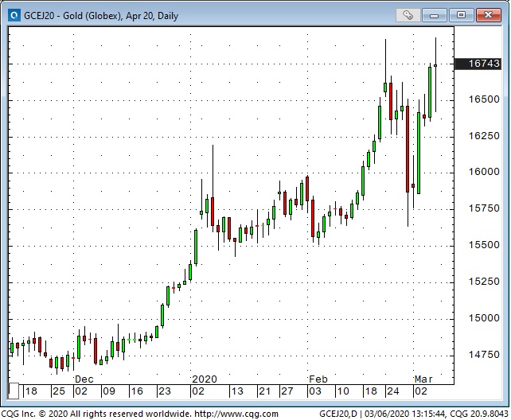Click the 14750 price axis label

point(484,355)
